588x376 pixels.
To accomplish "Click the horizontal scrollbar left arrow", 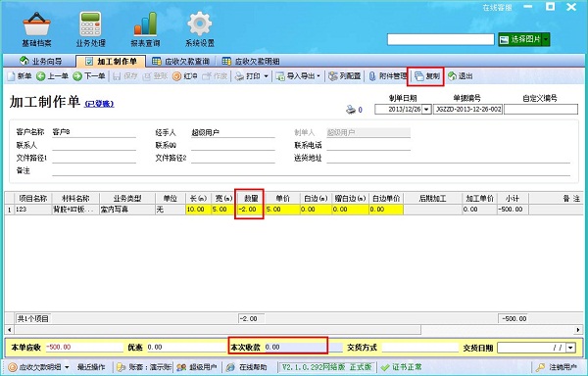I will pyautogui.click(x=10, y=330).
